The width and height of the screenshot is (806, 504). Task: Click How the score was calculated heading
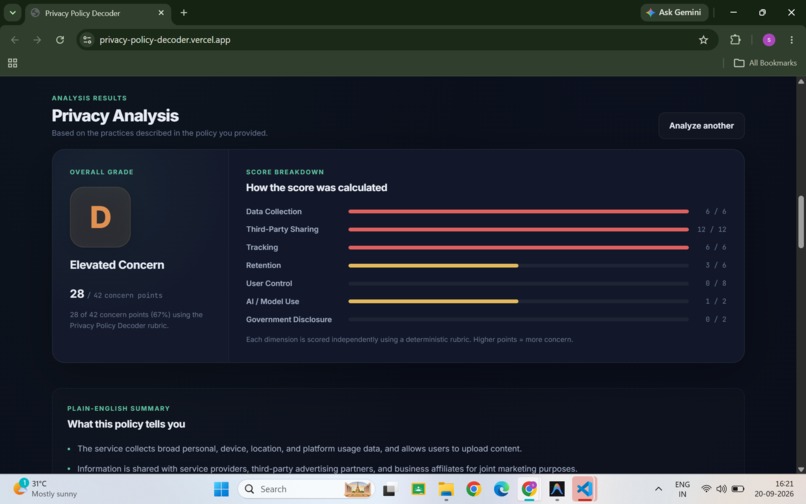click(316, 188)
